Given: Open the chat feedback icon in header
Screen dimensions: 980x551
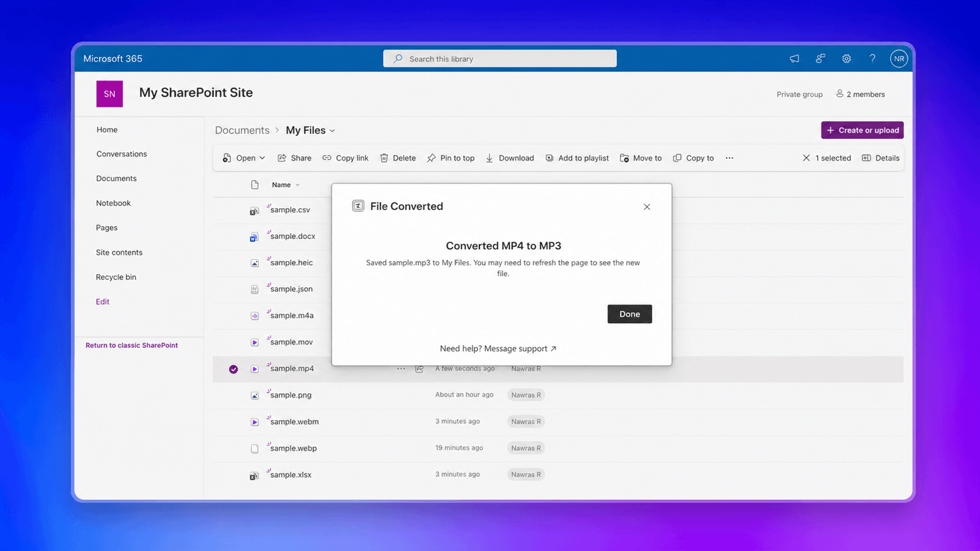Looking at the screenshot, I should point(820,59).
